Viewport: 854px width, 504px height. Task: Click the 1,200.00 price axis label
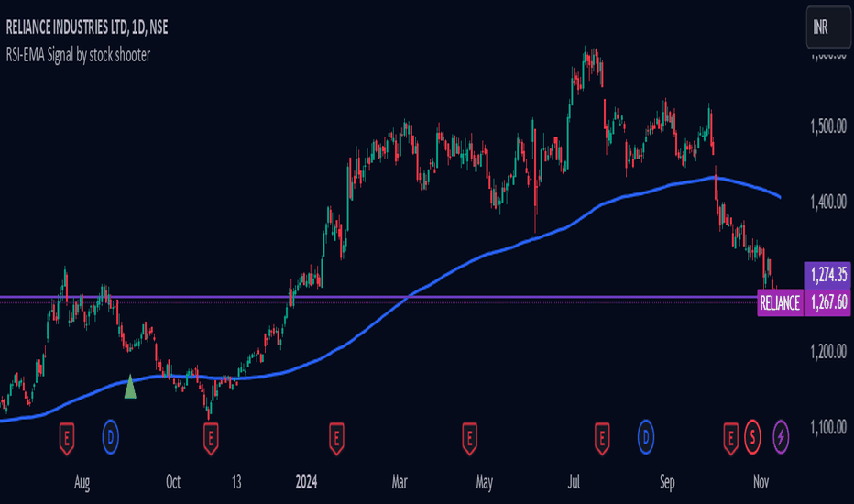click(x=828, y=352)
